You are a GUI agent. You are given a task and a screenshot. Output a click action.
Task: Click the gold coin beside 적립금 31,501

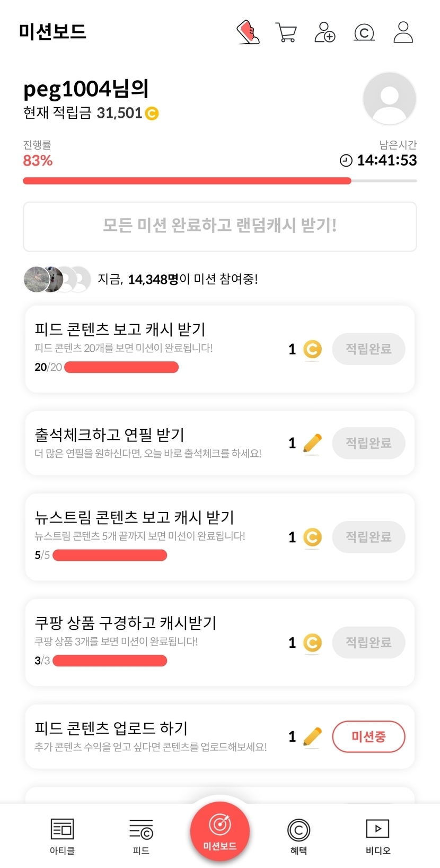pyautogui.click(x=152, y=114)
